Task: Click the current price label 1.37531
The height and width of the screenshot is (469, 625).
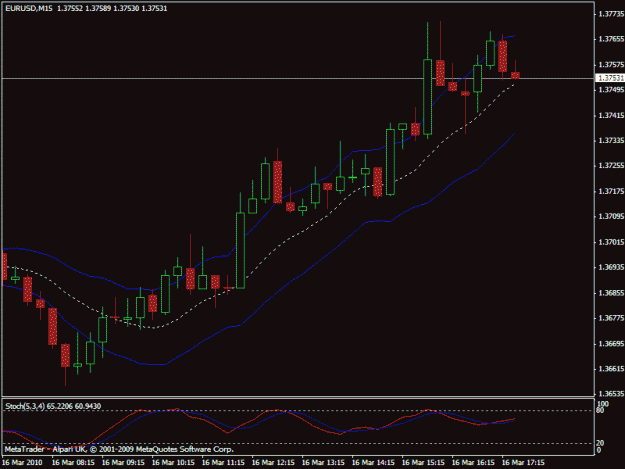Action: [x=611, y=78]
